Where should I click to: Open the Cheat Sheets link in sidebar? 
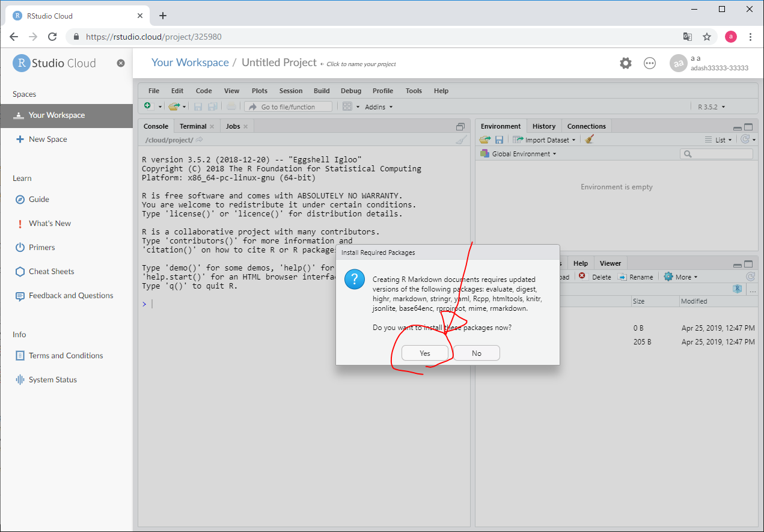52,271
